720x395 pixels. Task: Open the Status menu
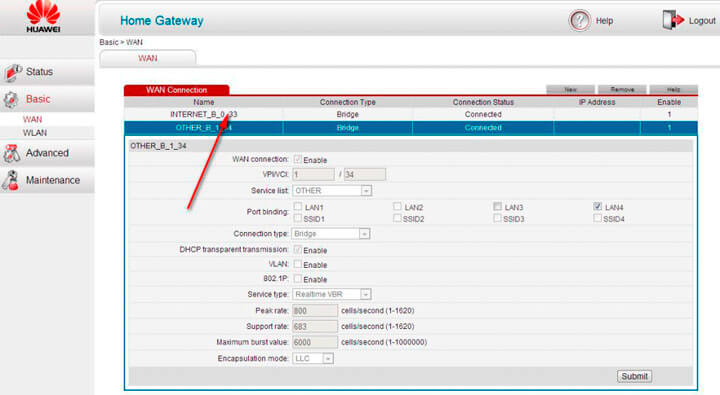point(47,72)
